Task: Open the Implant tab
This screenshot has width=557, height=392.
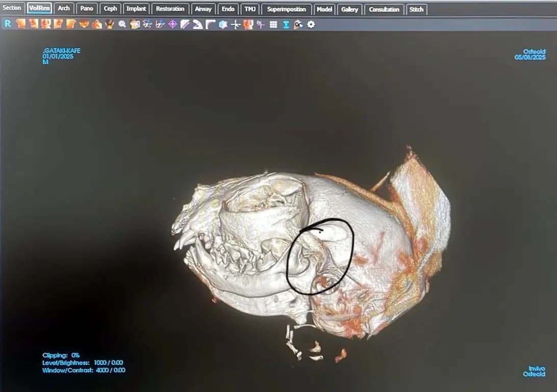Action: [136, 9]
